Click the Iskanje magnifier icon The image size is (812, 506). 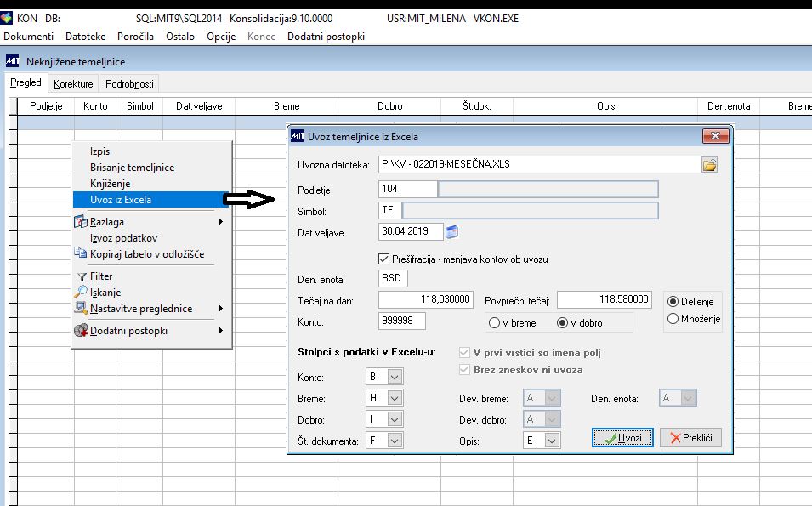[x=81, y=292]
